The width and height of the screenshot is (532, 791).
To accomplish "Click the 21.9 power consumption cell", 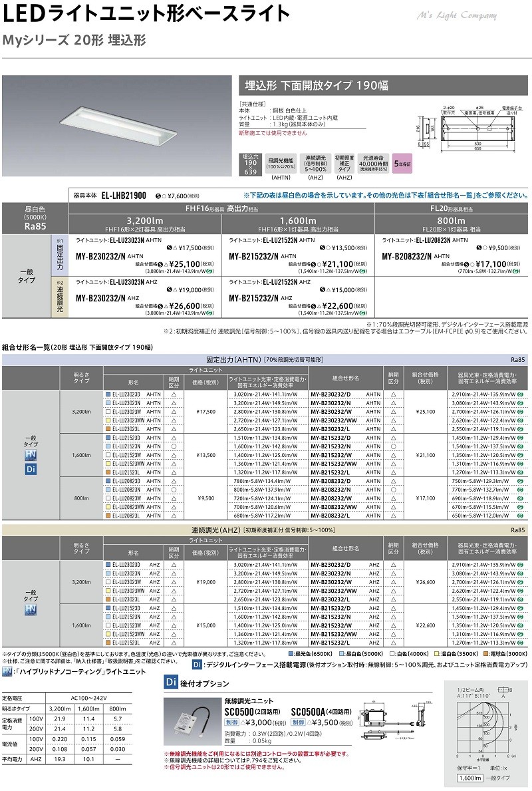I will (60, 719).
